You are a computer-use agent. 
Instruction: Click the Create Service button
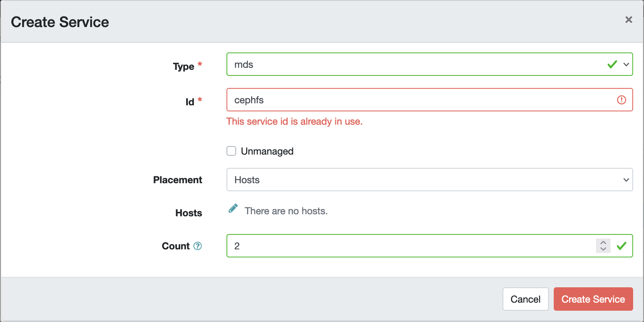[x=593, y=299]
